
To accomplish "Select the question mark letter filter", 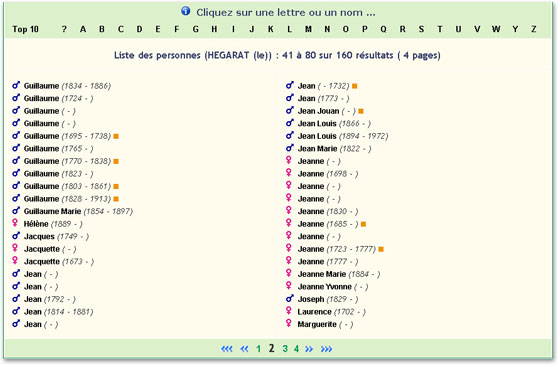I will coord(64,29).
